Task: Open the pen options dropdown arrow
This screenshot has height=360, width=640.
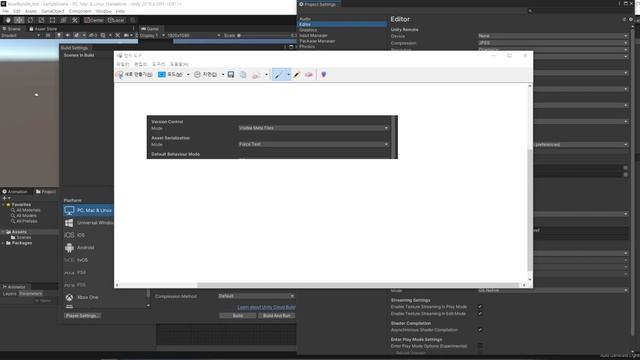Action: [x=288, y=74]
